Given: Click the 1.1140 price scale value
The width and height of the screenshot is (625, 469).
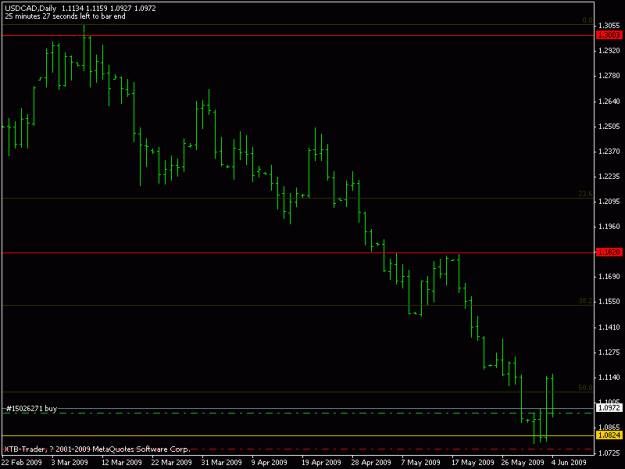Looking at the screenshot, I should [609, 377].
